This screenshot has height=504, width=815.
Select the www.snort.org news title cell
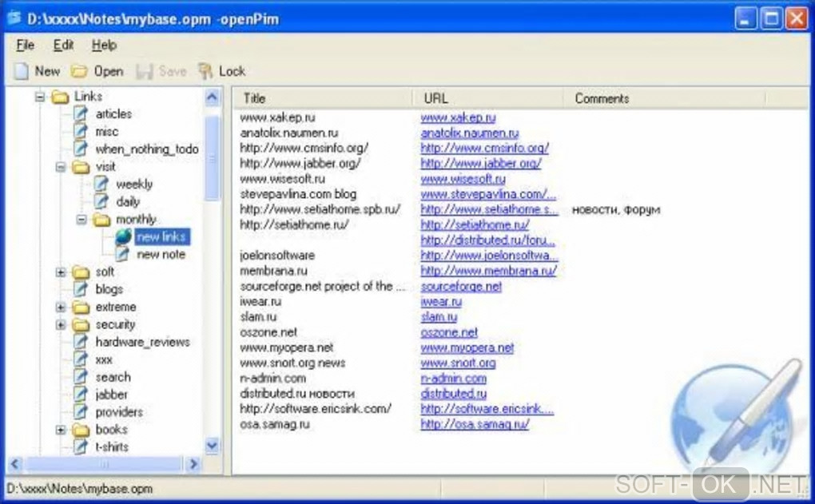click(292, 363)
